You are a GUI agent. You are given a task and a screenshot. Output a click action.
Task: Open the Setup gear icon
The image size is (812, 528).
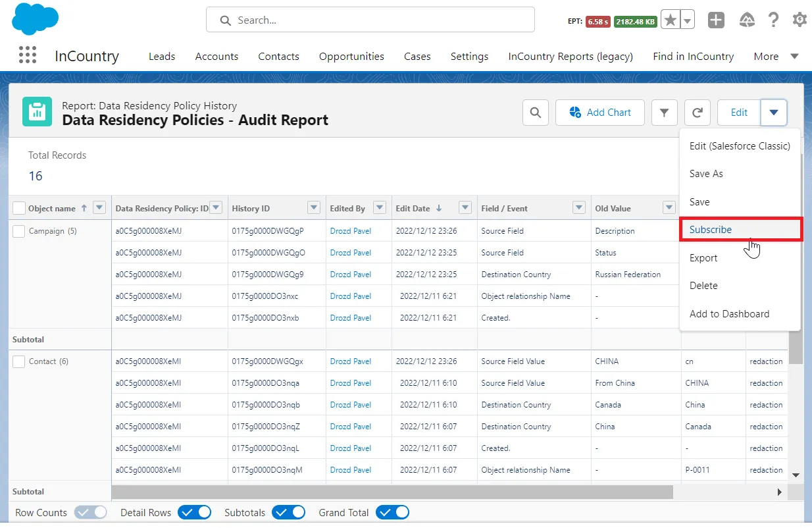pos(799,20)
